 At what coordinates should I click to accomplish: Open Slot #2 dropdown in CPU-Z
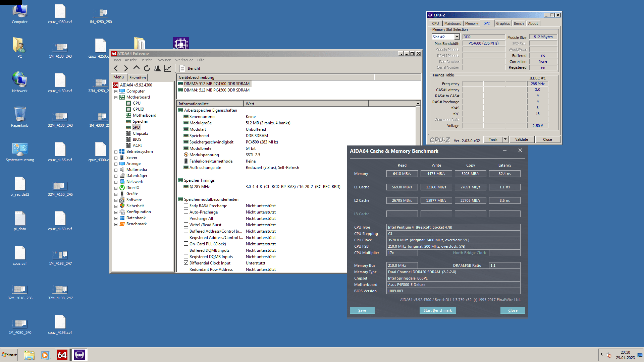tap(457, 37)
